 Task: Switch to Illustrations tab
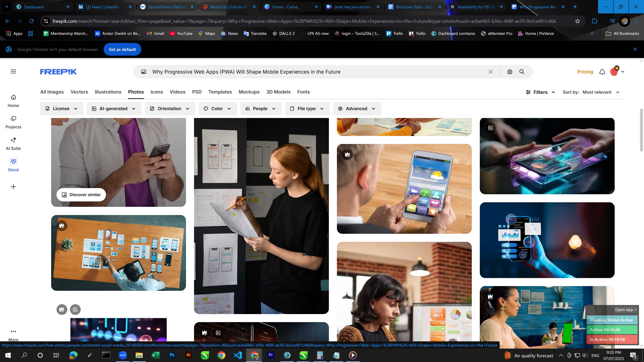coord(108,92)
